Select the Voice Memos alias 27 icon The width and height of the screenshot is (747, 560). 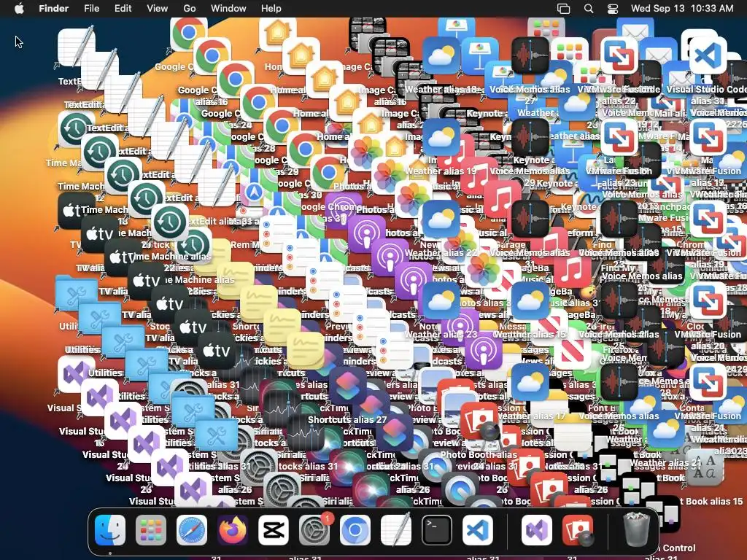(x=530, y=55)
